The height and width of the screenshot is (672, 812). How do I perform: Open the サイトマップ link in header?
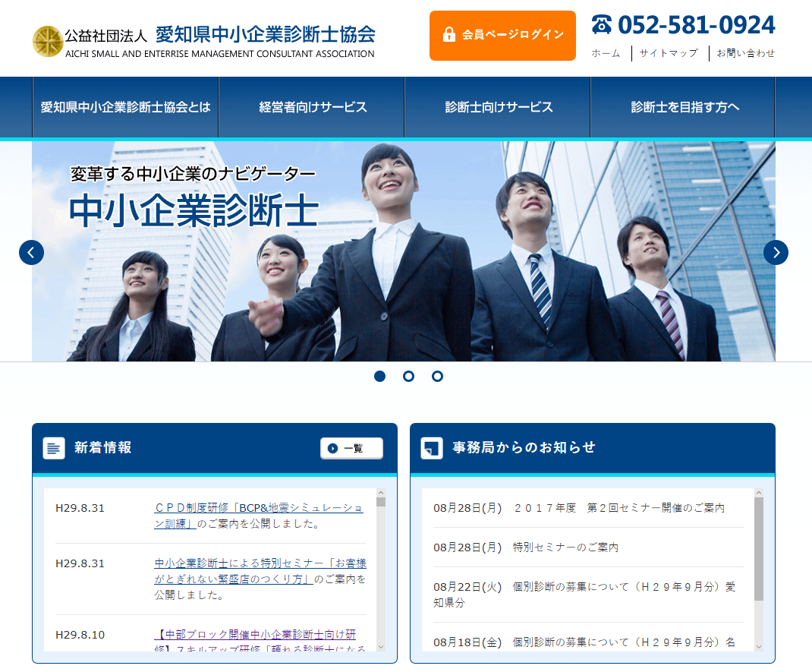[668, 53]
